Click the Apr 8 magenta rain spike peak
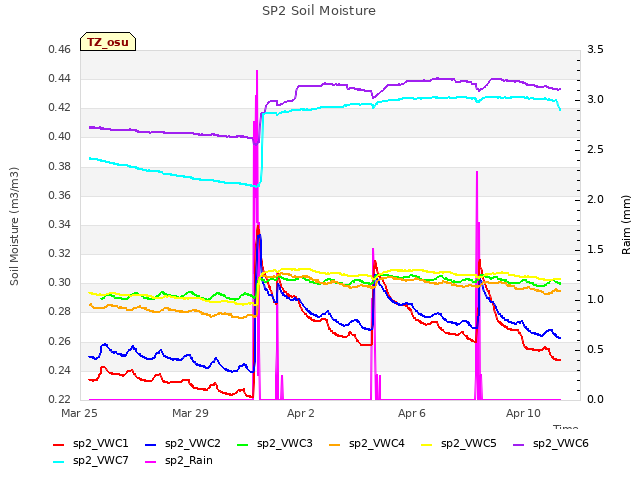640x480 pixels. [x=477, y=172]
